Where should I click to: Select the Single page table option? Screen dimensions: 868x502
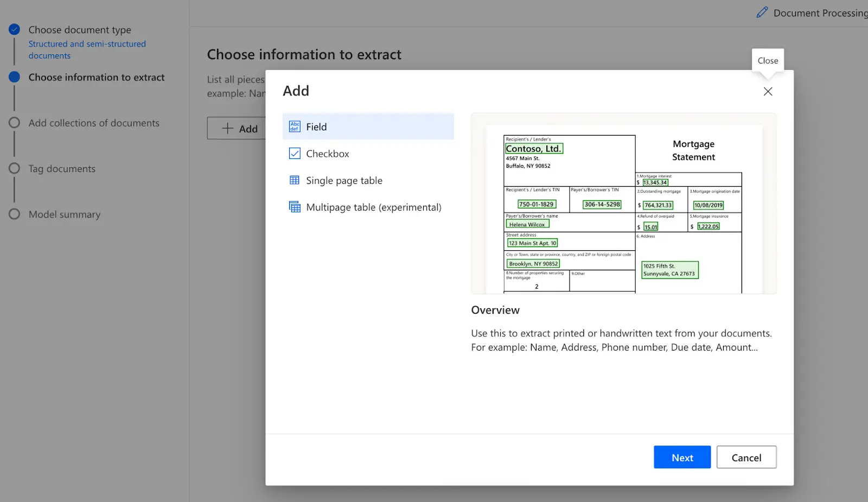[344, 181]
